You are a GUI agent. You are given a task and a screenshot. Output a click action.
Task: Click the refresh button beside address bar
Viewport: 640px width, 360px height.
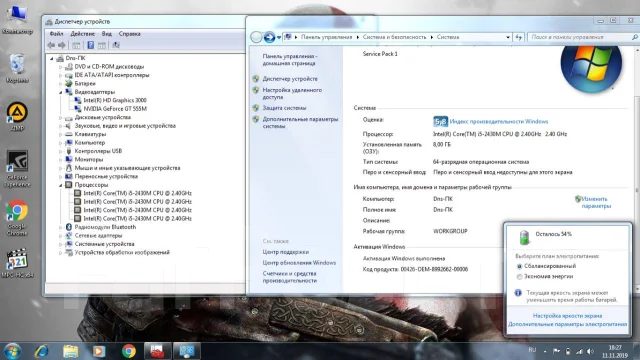click(x=518, y=37)
